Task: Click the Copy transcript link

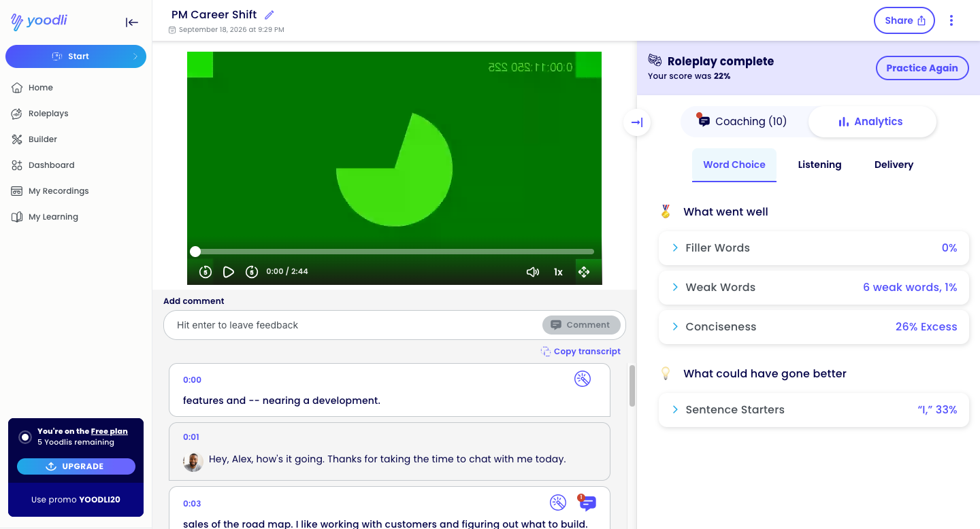Action: (581, 352)
